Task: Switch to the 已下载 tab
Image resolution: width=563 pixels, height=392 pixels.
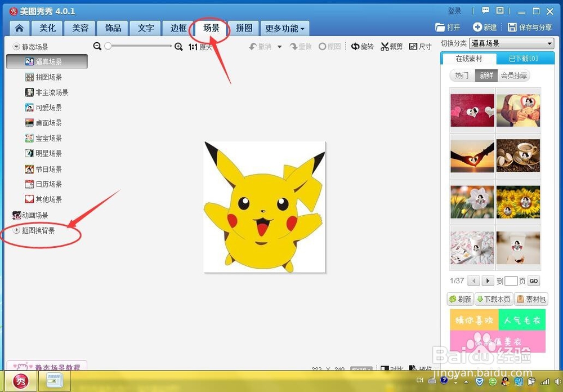Action: coord(523,59)
